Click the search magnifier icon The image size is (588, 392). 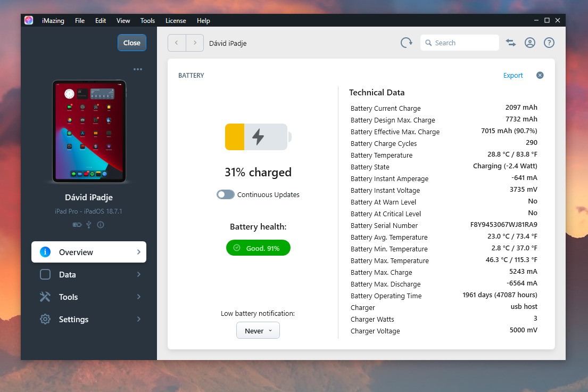coord(428,43)
